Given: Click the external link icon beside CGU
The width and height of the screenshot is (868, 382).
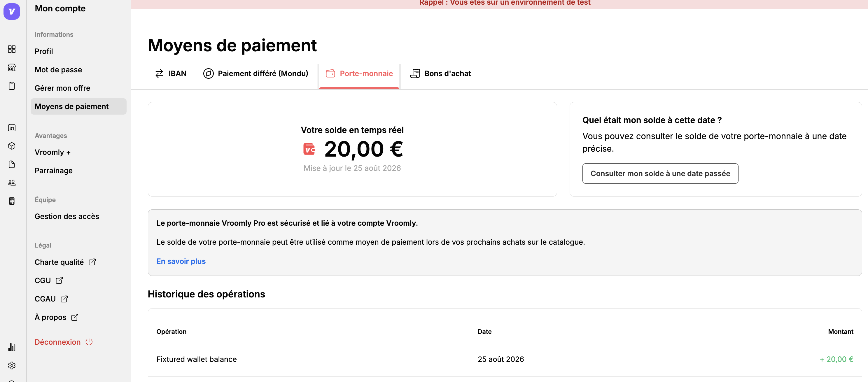Looking at the screenshot, I should point(59,280).
